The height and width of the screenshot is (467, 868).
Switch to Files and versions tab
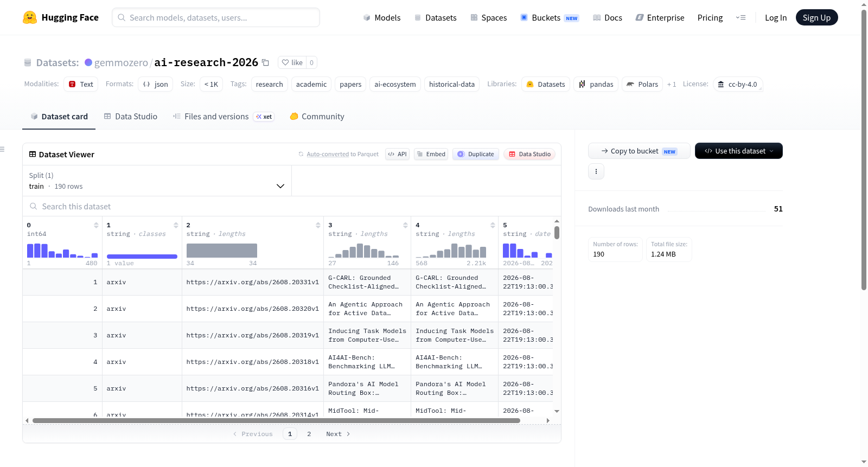224,117
